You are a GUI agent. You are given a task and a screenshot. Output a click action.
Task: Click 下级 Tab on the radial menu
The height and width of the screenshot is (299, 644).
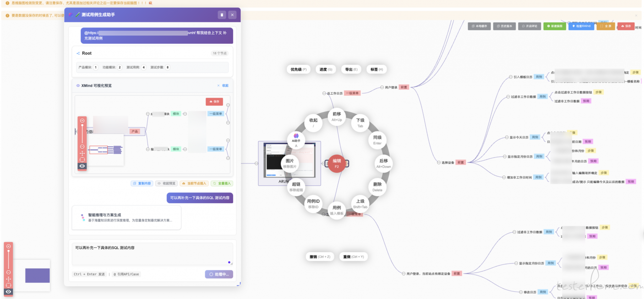pyautogui.click(x=360, y=123)
